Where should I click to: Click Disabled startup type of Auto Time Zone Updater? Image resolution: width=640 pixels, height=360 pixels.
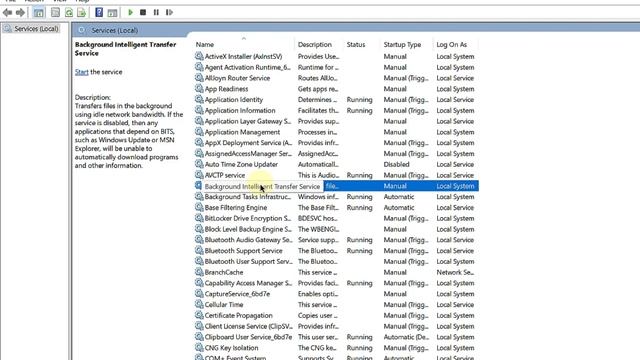396,164
